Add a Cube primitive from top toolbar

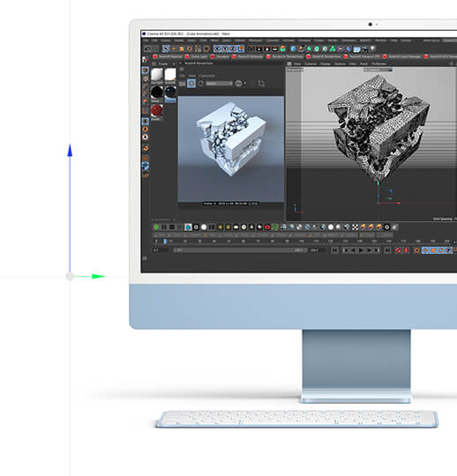point(293,48)
